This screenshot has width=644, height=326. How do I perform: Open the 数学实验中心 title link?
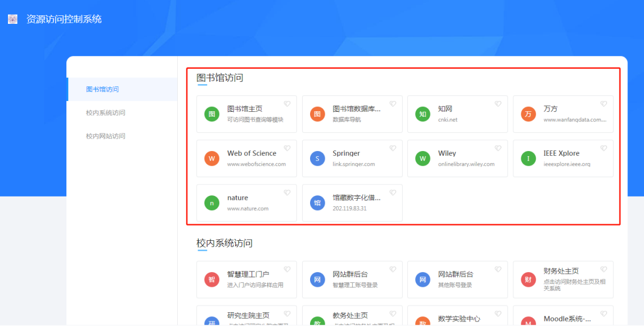click(x=459, y=319)
